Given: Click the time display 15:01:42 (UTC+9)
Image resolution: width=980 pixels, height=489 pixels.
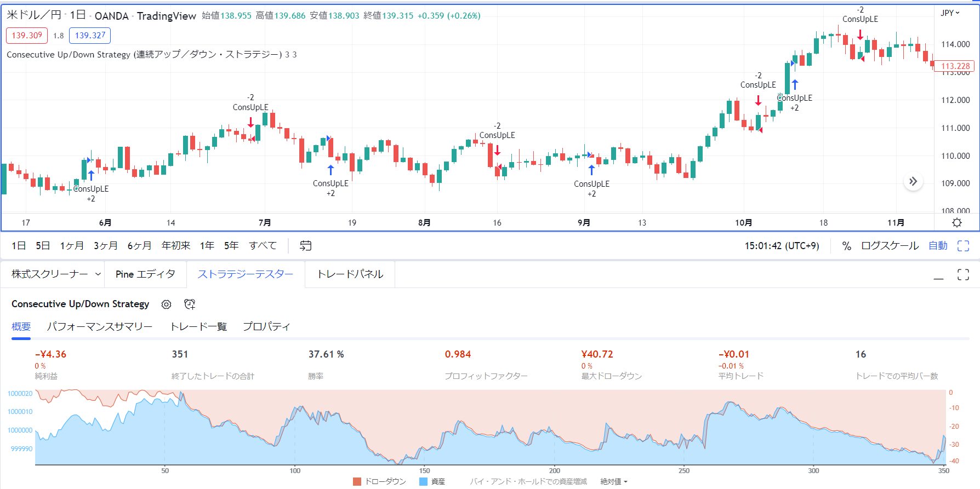Looking at the screenshot, I should coord(782,246).
